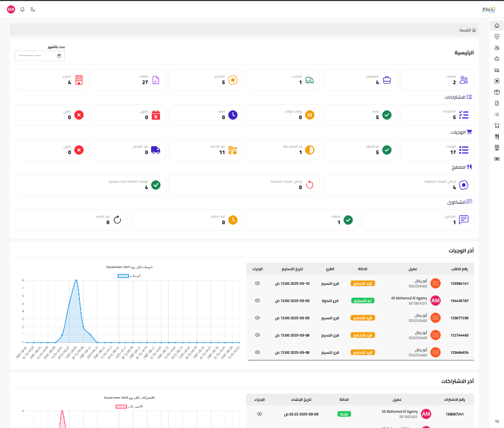The image size is (504, 428).
Task: Open the notifications bell icon
Action: (x=22, y=9)
